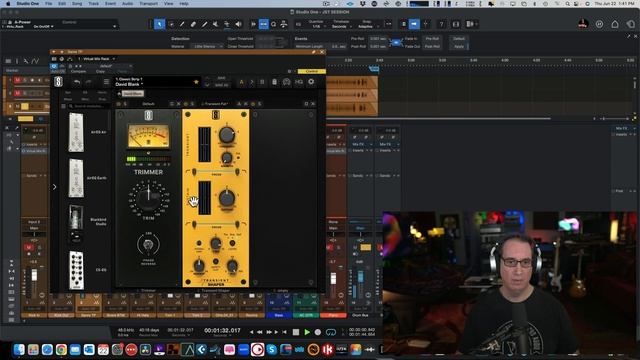
Task: Select the Mute tool in the toolbar
Action: click(x=216, y=24)
